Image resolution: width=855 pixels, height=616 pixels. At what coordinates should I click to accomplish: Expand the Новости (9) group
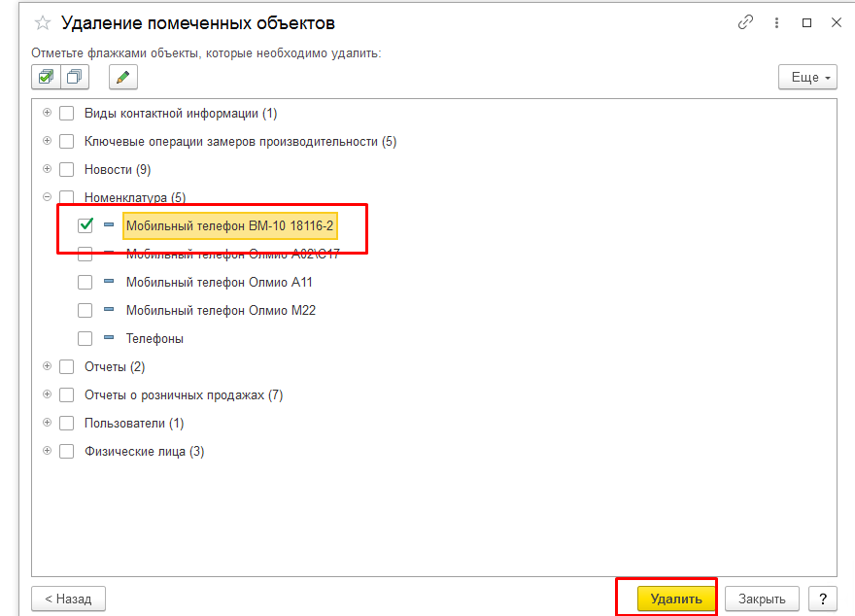pyautogui.click(x=48, y=169)
